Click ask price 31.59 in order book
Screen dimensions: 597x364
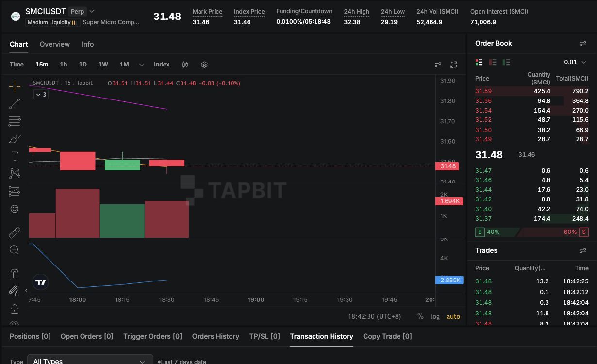coord(483,91)
